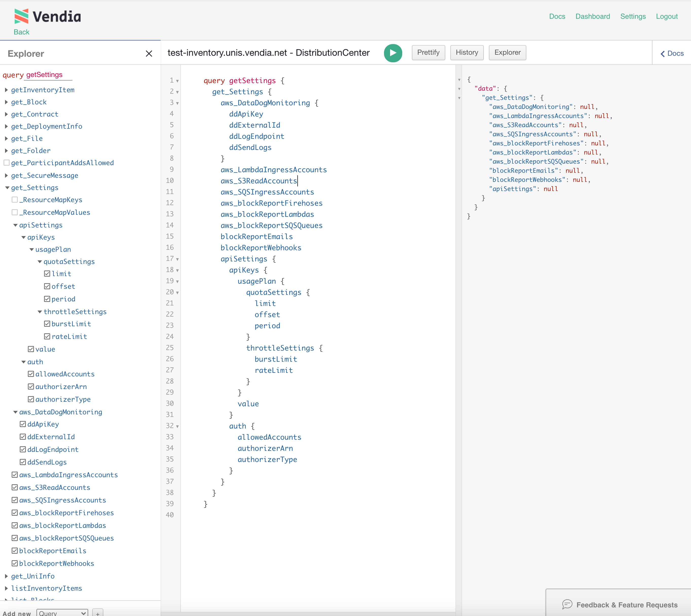Uncheck aws_S3ReadAccounts checkbox
This screenshot has width=691, height=616.
(14, 487)
